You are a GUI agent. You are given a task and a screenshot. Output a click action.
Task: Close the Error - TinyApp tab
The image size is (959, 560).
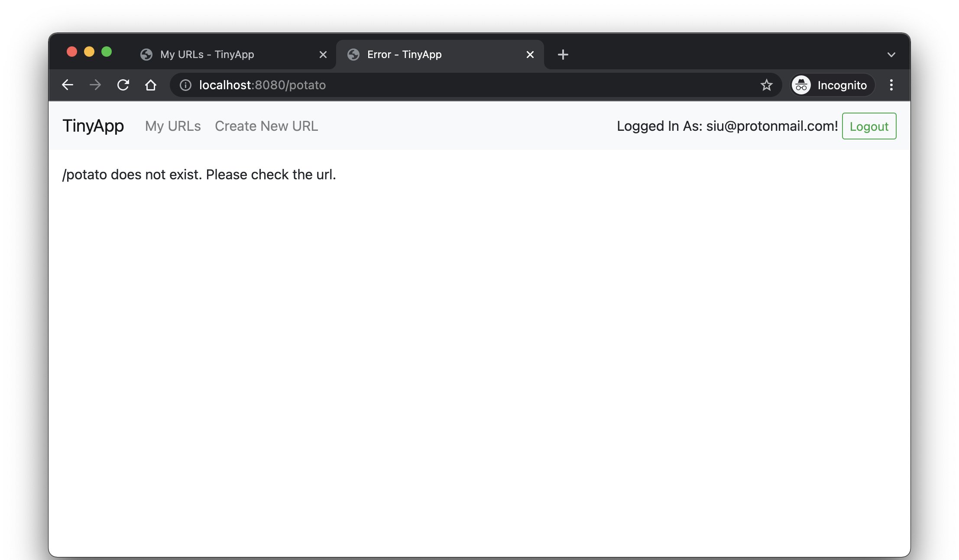coord(530,55)
